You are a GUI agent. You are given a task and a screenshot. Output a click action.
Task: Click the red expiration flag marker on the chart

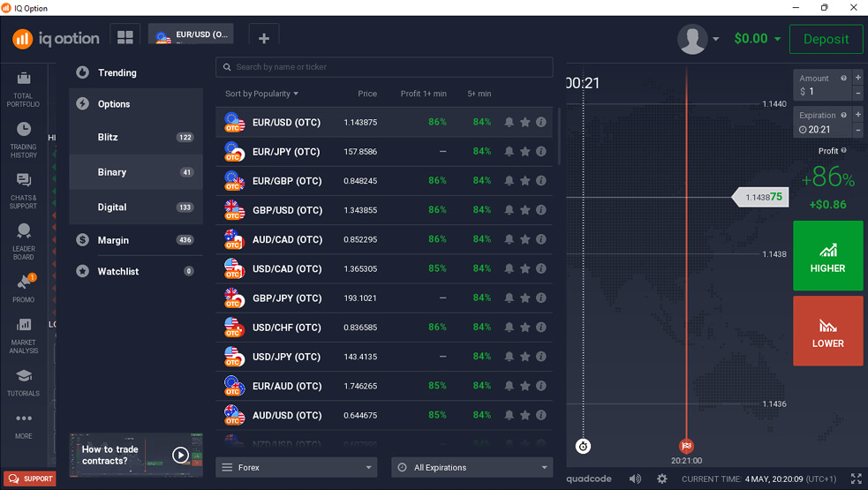(x=686, y=446)
